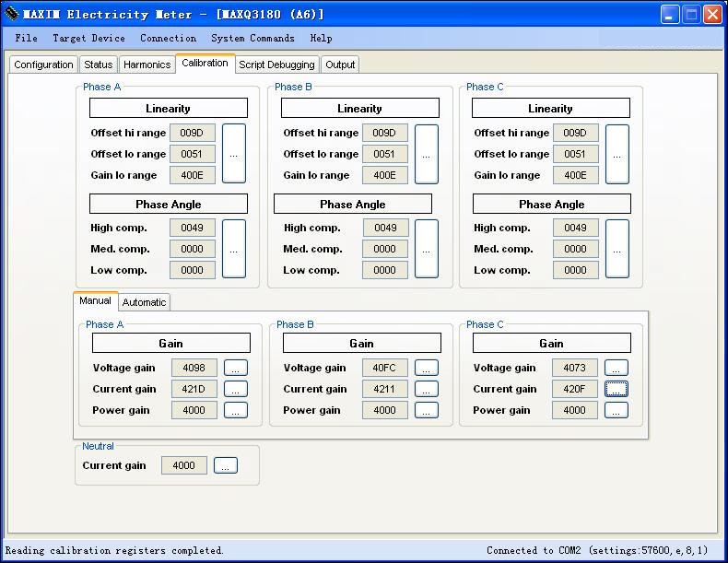Screen dimensions: 728x563
Task: Switch to the Configuration tab
Action: [43, 65]
